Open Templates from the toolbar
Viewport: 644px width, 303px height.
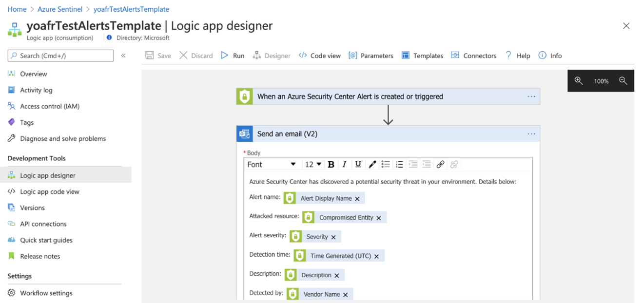[x=422, y=56]
